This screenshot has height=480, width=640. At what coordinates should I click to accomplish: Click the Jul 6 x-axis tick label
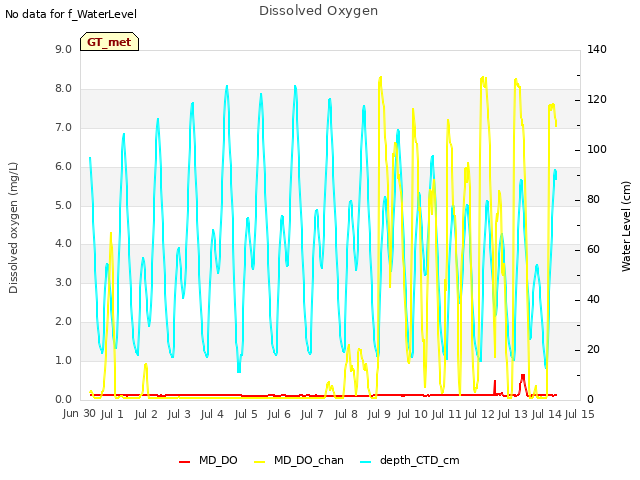tap(279, 414)
